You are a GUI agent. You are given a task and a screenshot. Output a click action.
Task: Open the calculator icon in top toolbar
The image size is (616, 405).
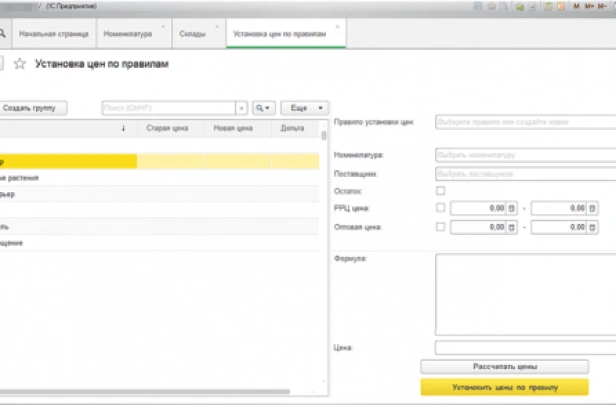548,6
